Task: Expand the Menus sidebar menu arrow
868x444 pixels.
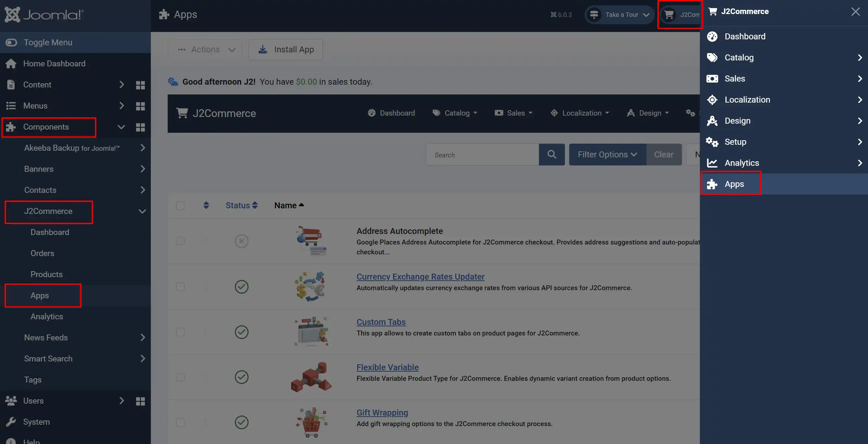Action: [122, 106]
